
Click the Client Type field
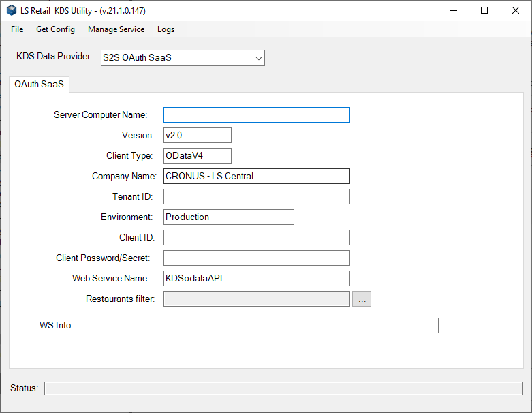[x=198, y=156]
